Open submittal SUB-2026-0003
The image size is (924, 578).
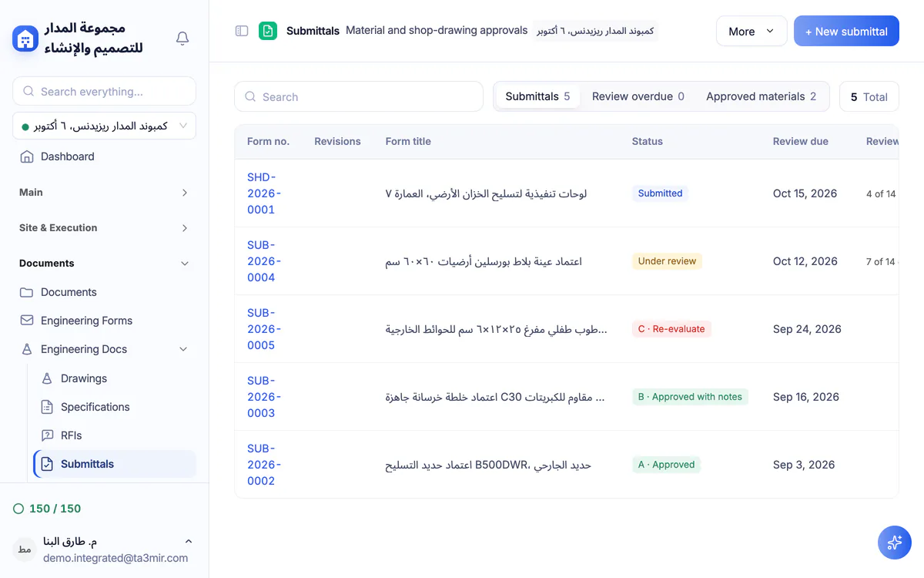[264, 397]
